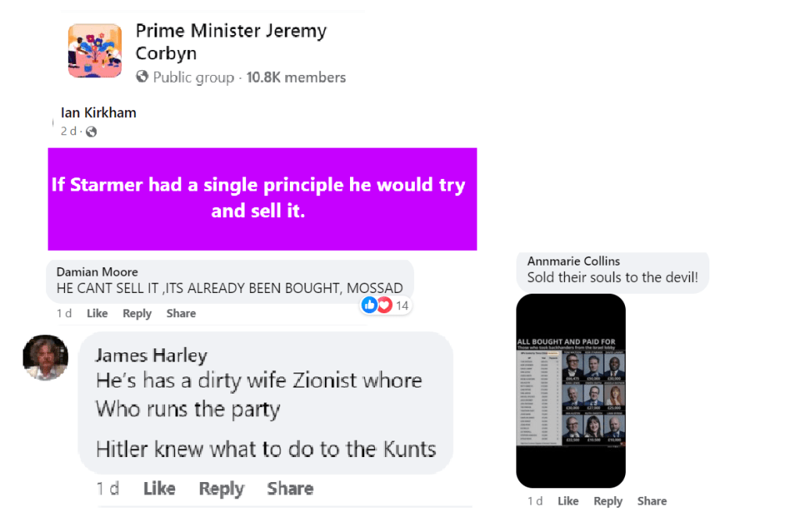Open the image attached to Annmarie Collins' comment
The height and width of the screenshot is (532, 800).
coord(570,391)
